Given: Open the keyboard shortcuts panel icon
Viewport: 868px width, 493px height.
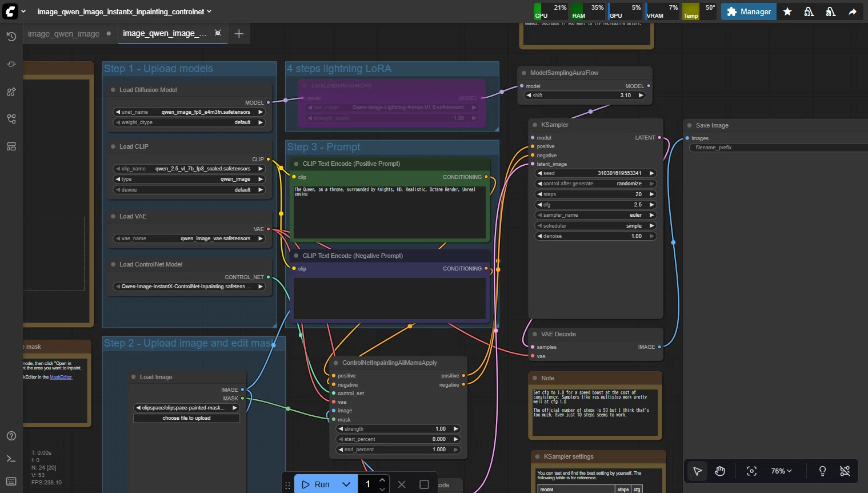Looking at the screenshot, I should tap(11, 481).
